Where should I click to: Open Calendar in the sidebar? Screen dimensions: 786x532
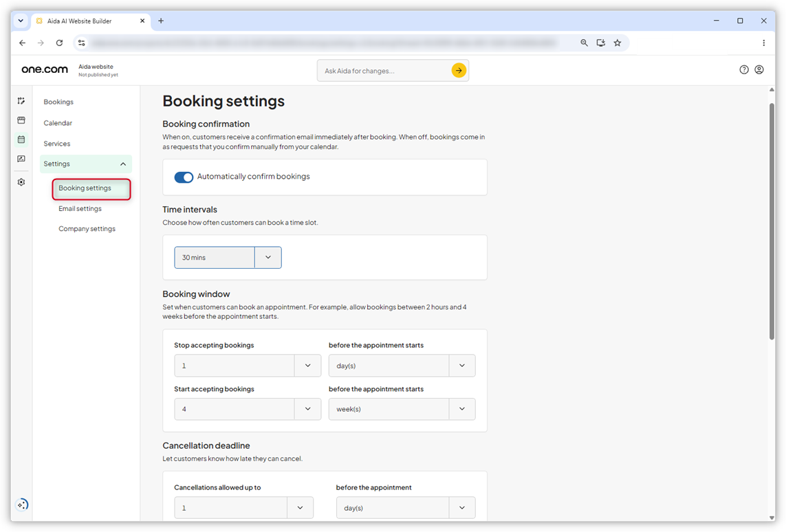coord(58,123)
